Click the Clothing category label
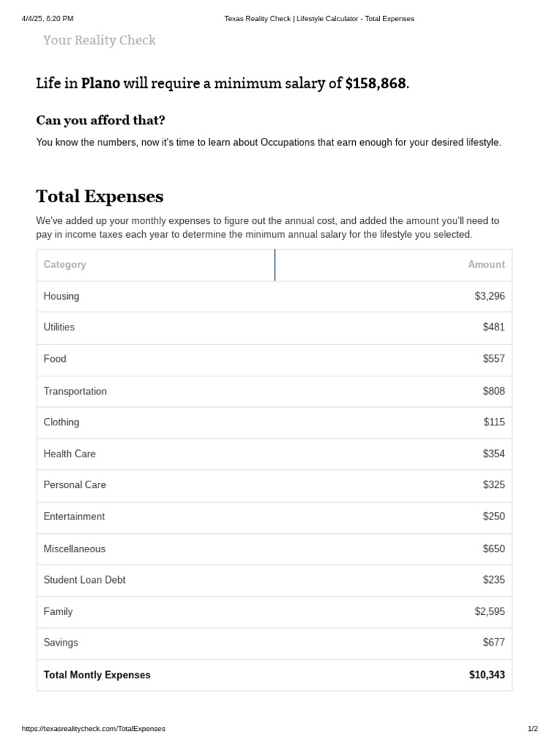560x747 pixels. (61, 422)
